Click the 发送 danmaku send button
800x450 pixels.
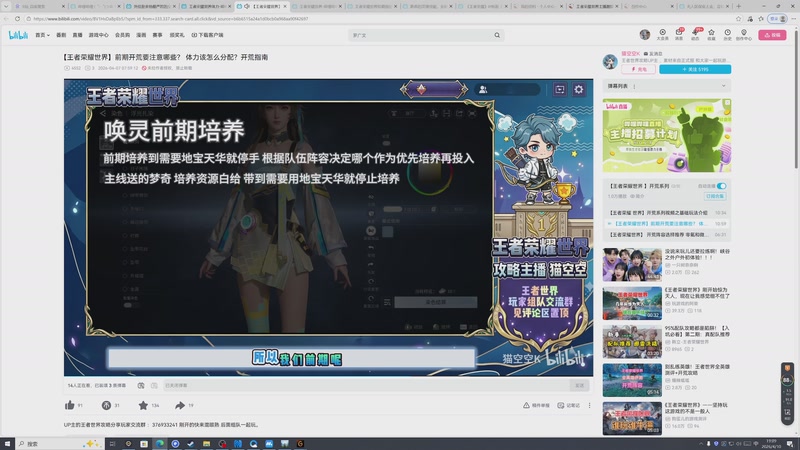(x=579, y=386)
